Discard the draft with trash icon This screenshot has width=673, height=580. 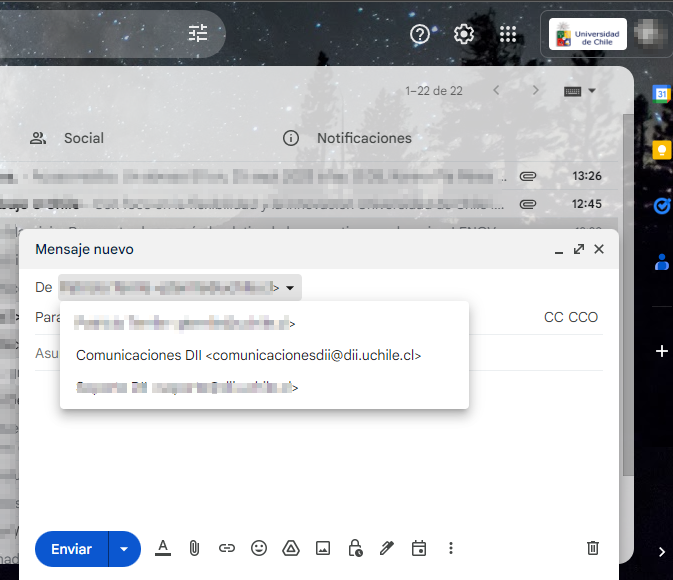point(593,548)
